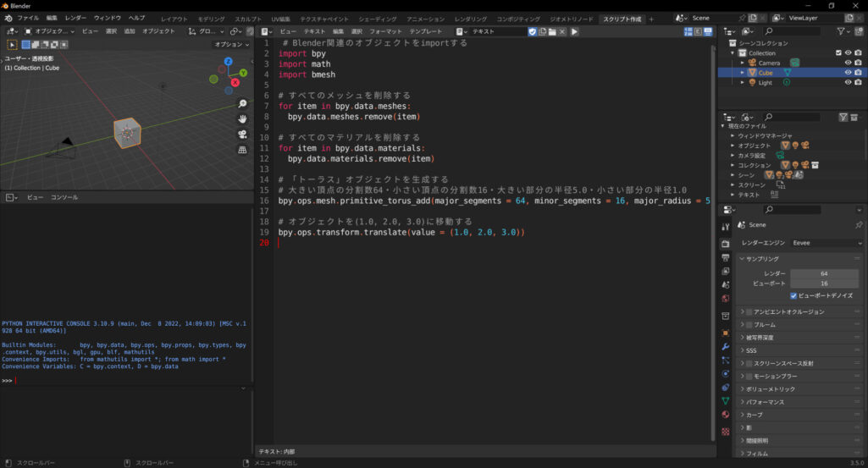Screen dimensions: 868x468
Task: Toggle viewport denoise checkbox
Action: coord(793,295)
